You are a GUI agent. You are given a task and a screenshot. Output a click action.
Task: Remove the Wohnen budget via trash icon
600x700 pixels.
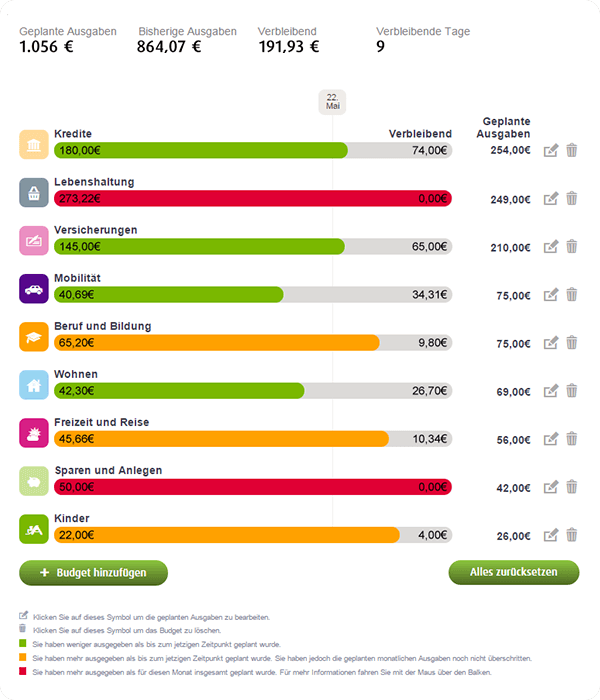(571, 391)
